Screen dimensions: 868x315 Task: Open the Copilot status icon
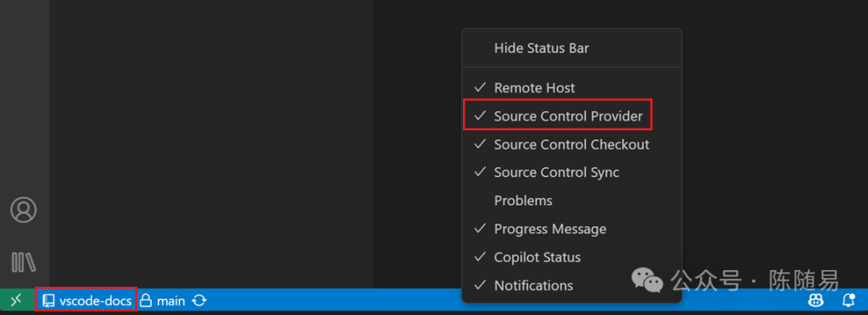(x=815, y=301)
